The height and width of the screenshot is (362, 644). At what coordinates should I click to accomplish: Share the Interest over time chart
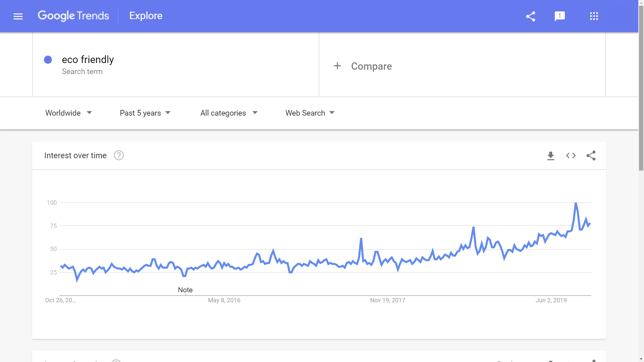[x=591, y=156]
